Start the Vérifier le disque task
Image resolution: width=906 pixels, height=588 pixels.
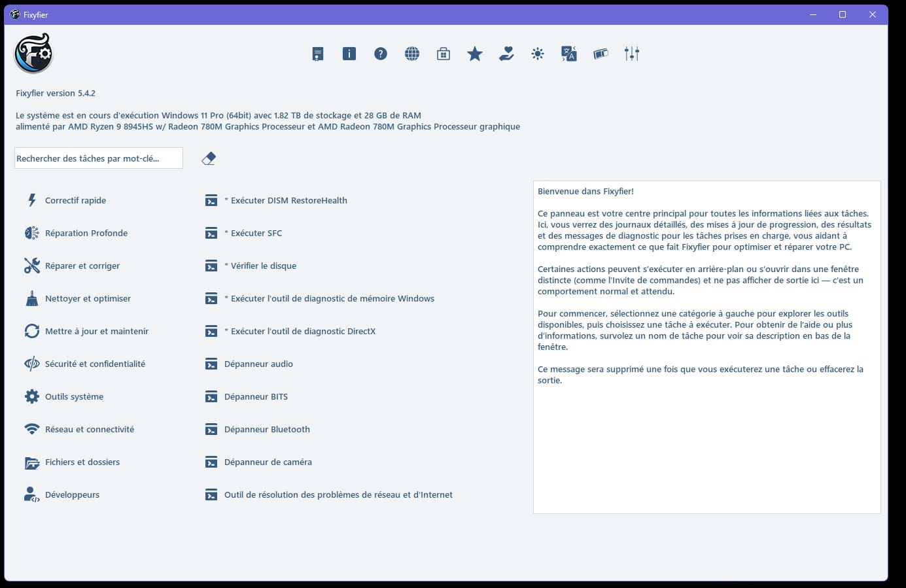(x=260, y=266)
